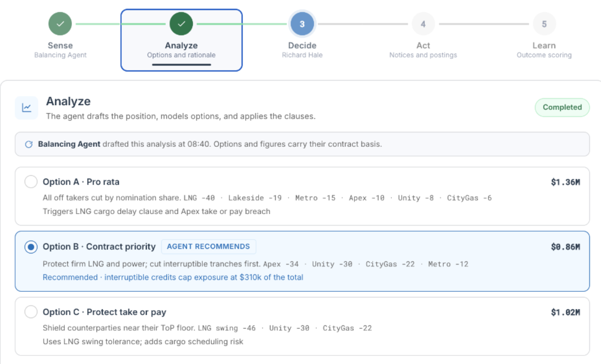The height and width of the screenshot is (364, 601).
Task: Click the Balancing Agent name in banner
Action: point(69,144)
